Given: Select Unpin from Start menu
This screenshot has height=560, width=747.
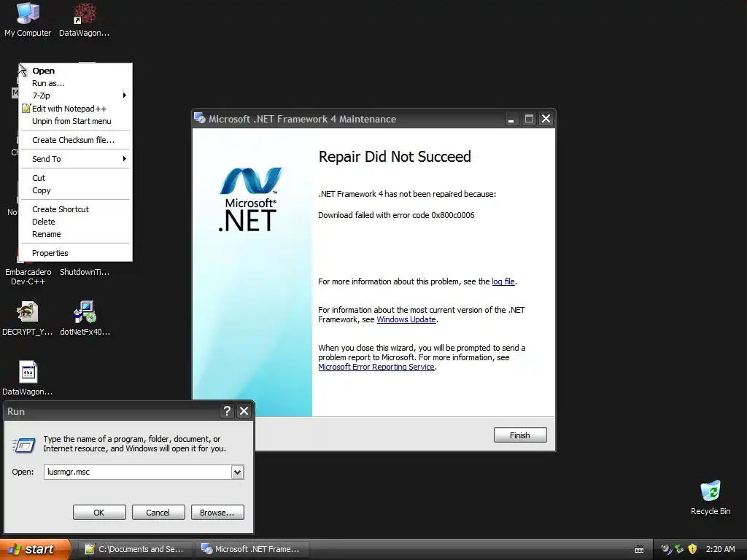Looking at the screenshot, I should [75, 121].
